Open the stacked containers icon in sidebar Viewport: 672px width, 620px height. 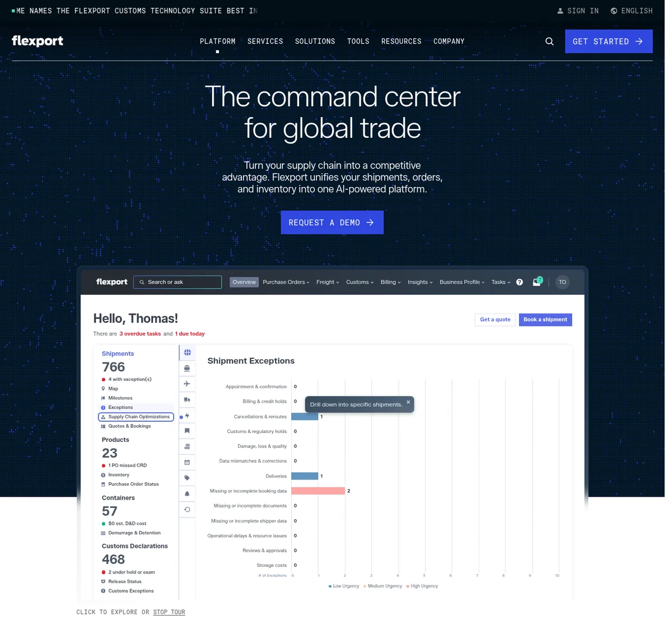point(187,446)
